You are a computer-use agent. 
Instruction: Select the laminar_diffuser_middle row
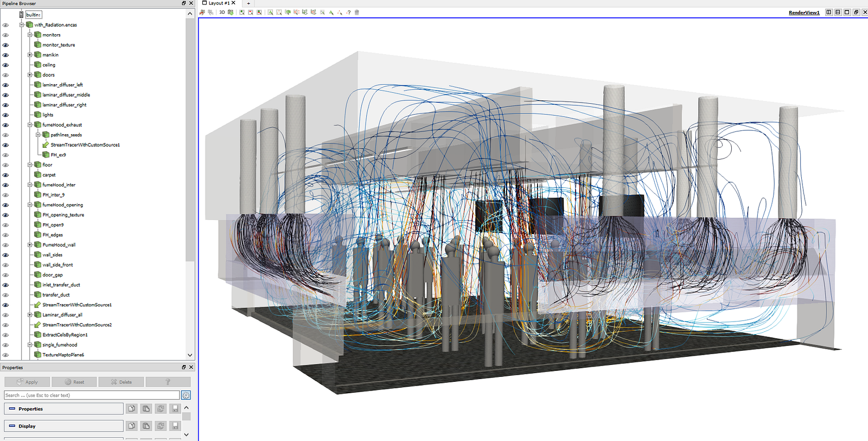point(66,95)
